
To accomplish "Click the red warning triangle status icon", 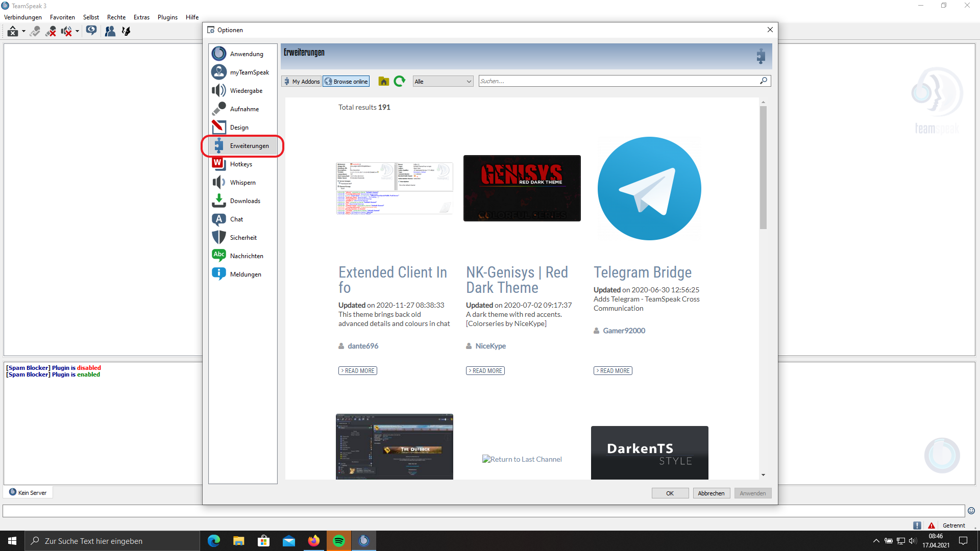I will [932, 525].
